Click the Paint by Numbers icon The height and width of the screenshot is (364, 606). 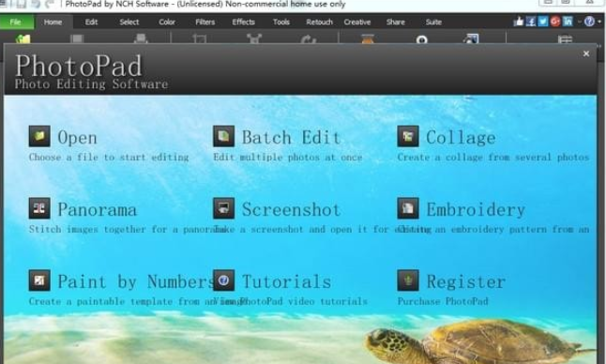(x=39, y=281)
